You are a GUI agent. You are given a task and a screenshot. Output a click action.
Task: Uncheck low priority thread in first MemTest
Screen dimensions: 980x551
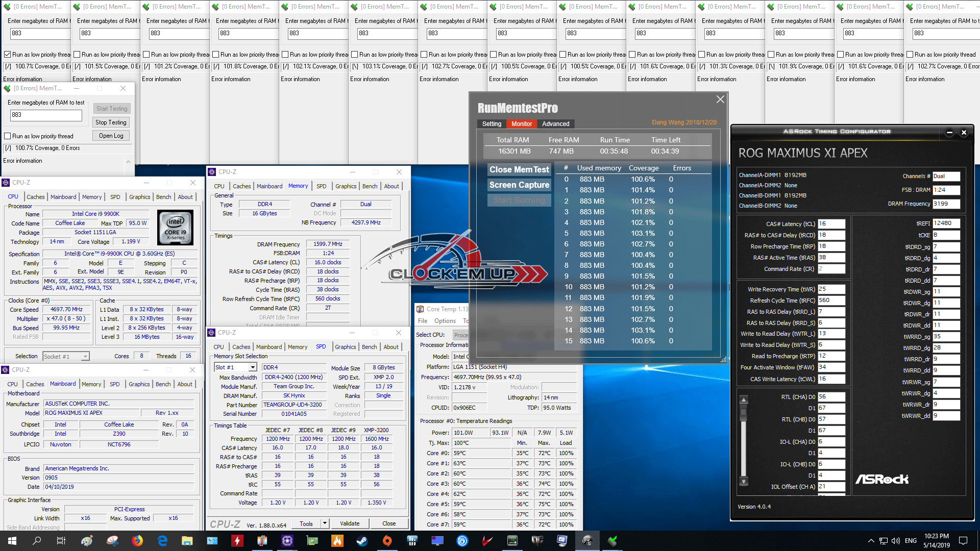8,55
